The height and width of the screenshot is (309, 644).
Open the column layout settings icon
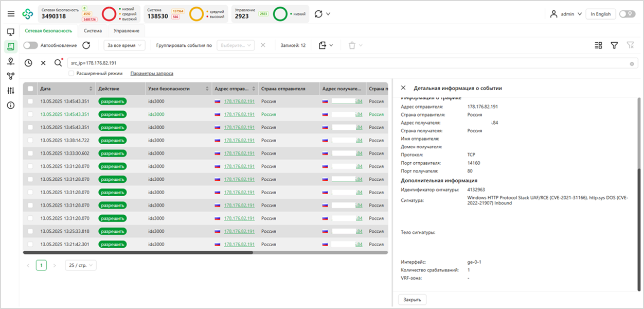598,45
